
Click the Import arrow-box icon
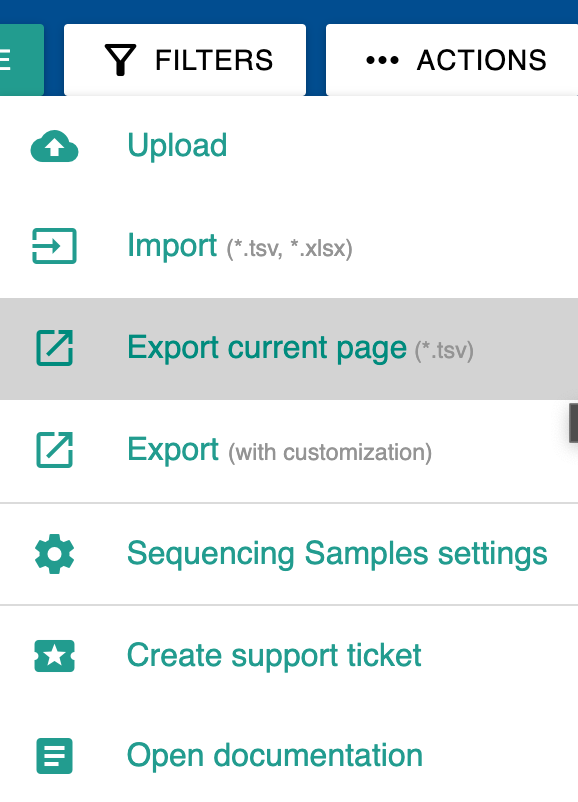tap(54, 246)
